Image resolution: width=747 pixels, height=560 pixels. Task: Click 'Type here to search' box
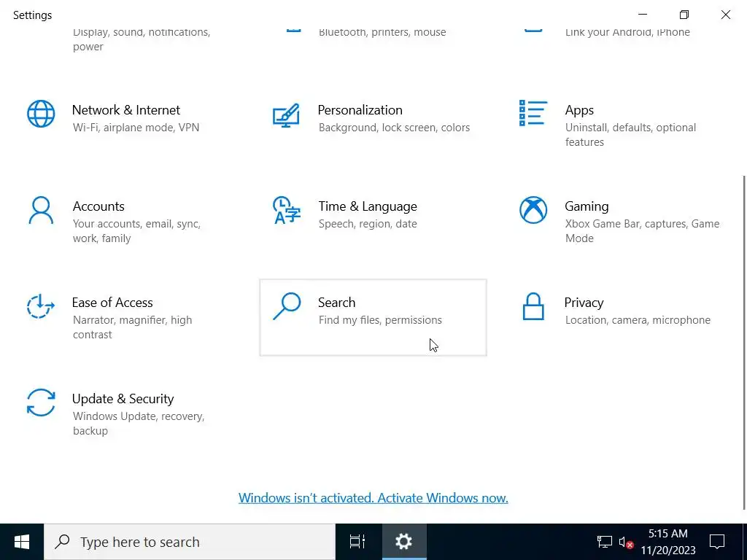[190, 542]
